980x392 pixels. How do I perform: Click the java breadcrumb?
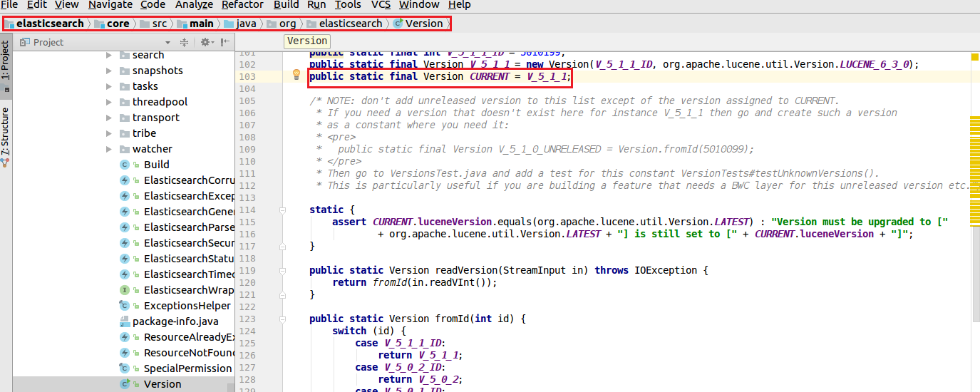click(240, 24)
